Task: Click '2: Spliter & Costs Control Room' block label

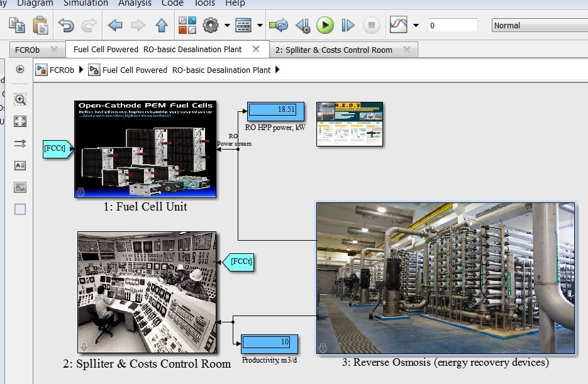Action: pos(147,364)
